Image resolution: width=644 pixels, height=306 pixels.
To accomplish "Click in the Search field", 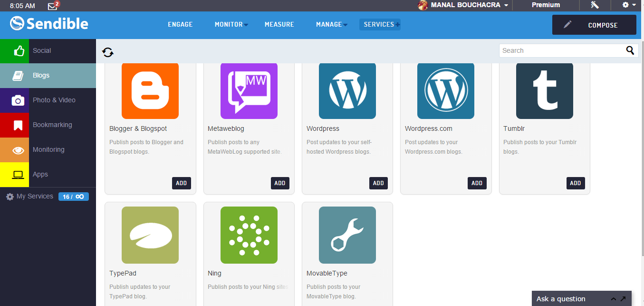I will tap(562, 50).
